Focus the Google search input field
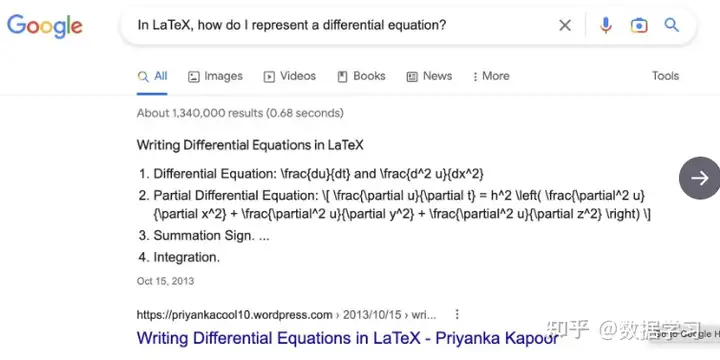The width and height of the screenshot is (720, 360). (340, 25)
